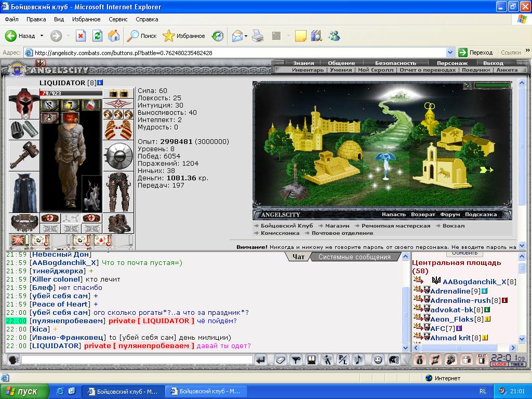Open the Анкета game menu item
Viewport: 532px width, 399px height.
[507, 70]
